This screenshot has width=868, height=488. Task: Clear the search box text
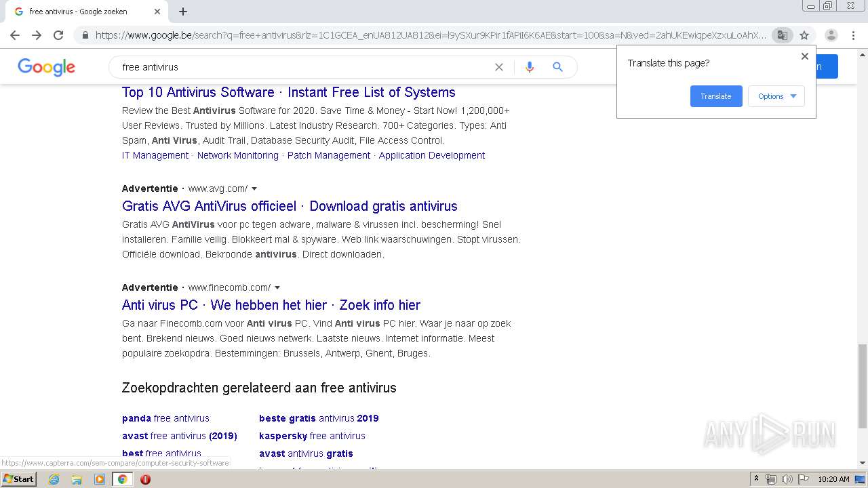(499, 67)
